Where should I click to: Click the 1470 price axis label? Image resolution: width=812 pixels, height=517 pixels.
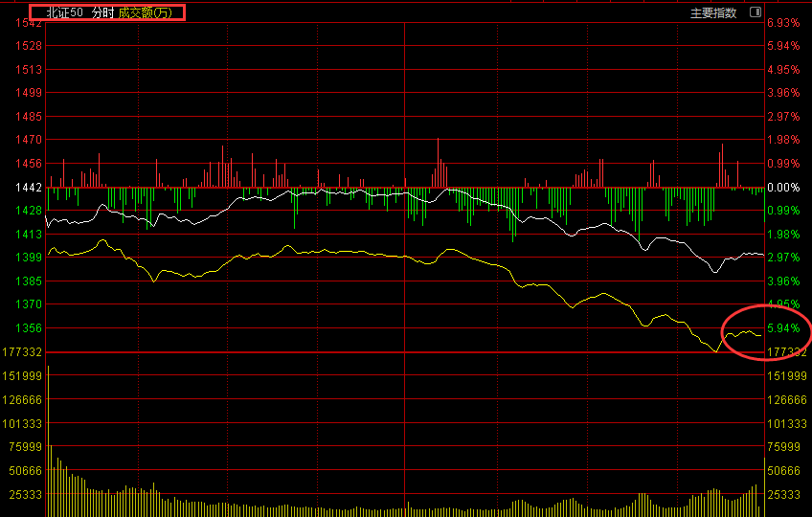pyautogui.click(x=29, y=140)
